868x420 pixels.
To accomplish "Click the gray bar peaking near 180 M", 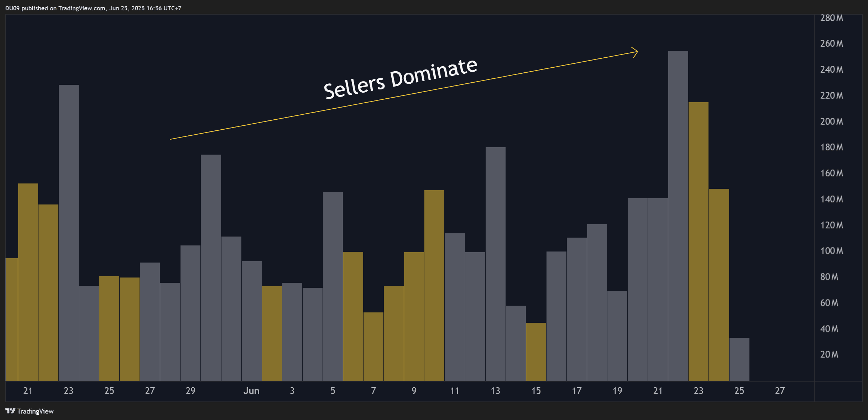I will tap(495, 264).
